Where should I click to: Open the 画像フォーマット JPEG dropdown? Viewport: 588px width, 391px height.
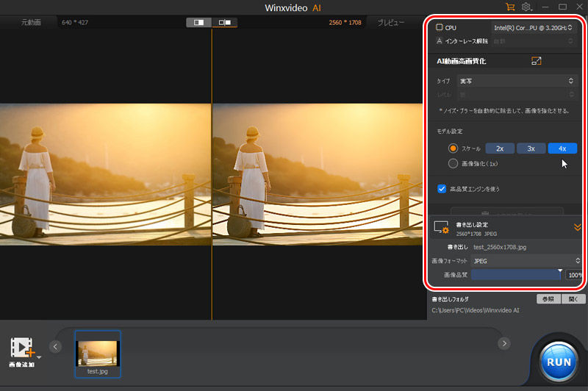(526, 261)
